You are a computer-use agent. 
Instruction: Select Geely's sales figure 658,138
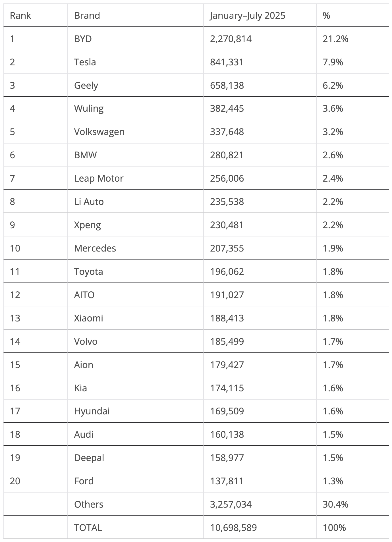(x=227, y=85)
